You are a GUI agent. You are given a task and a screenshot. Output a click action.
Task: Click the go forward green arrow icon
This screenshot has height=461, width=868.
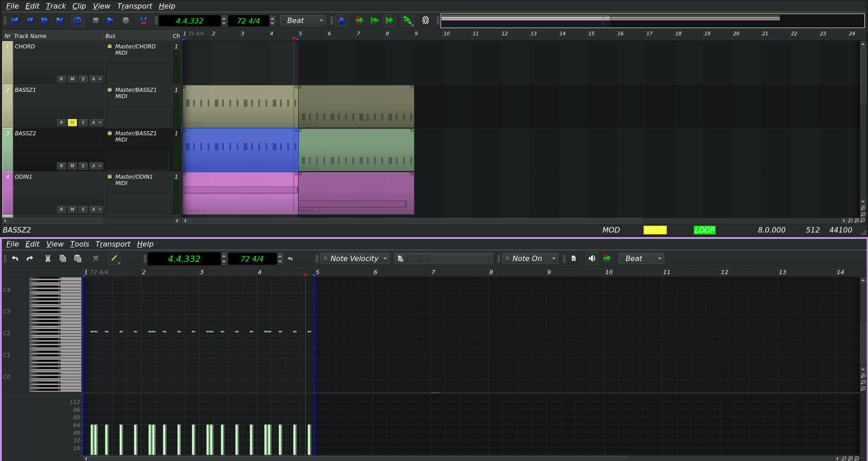[x=389, y=20]
